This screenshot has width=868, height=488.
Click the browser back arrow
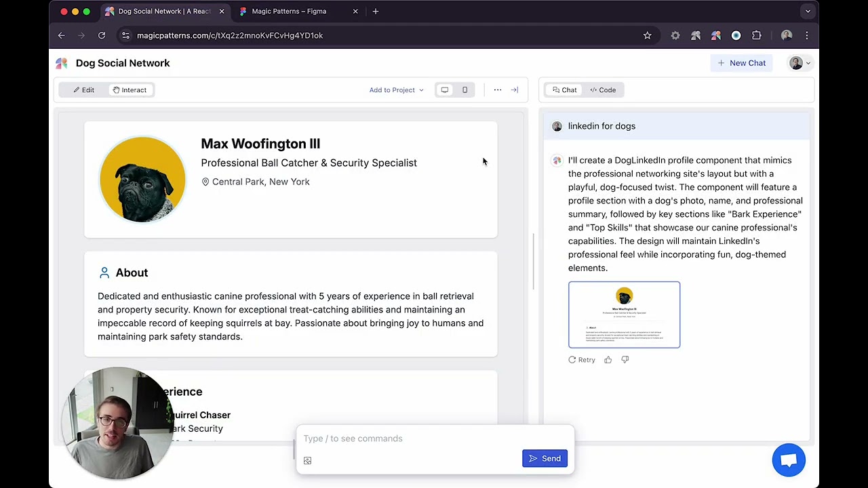click(61, 35)
